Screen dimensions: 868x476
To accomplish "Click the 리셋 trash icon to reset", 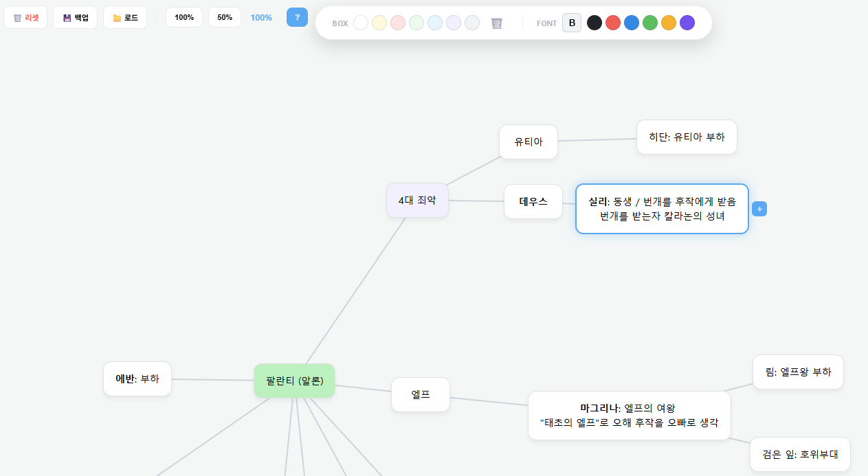I will (25, 16).
